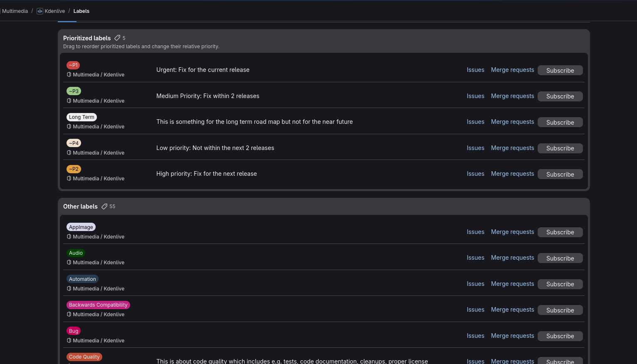The width and height of the screenshot is (637, 364).
Task: Subscribe to the Bug label
Action: click(x=560, y=336)
